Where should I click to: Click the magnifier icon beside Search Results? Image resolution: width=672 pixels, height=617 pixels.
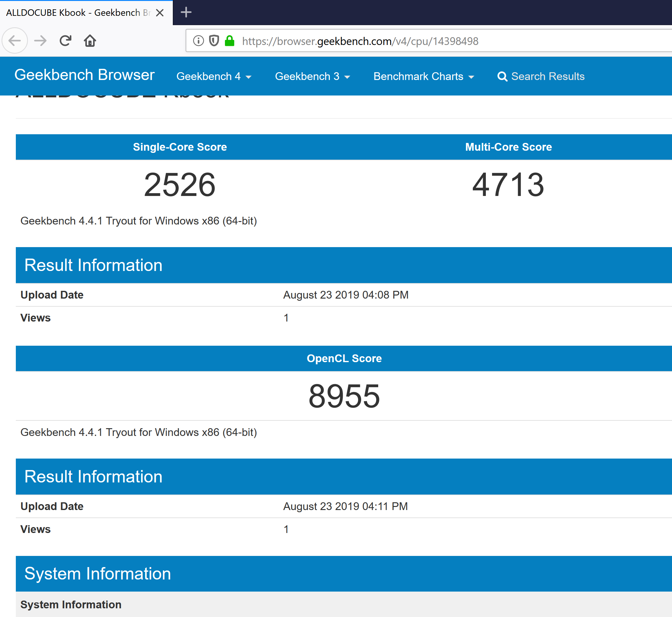pos(502,77)
